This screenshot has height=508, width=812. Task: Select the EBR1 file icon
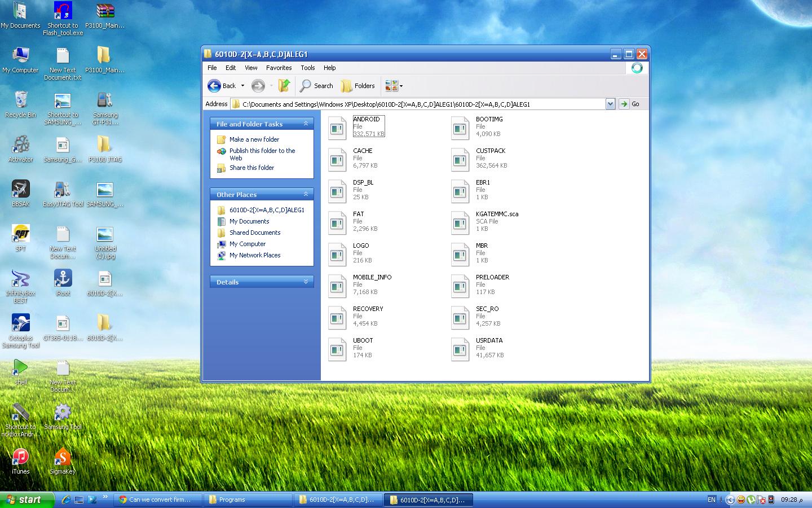click(460, 191)
